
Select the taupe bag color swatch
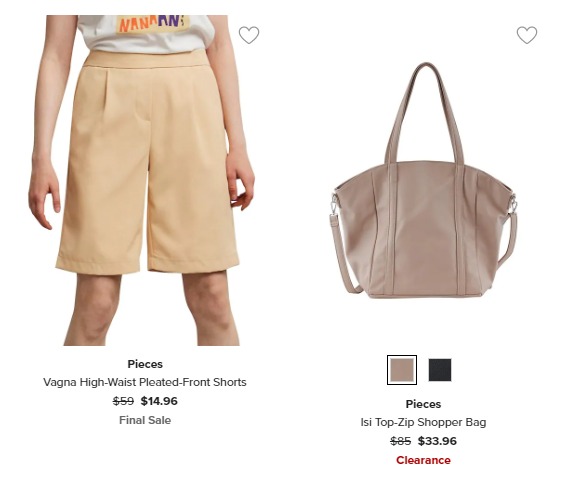click(x=402, y=370)
